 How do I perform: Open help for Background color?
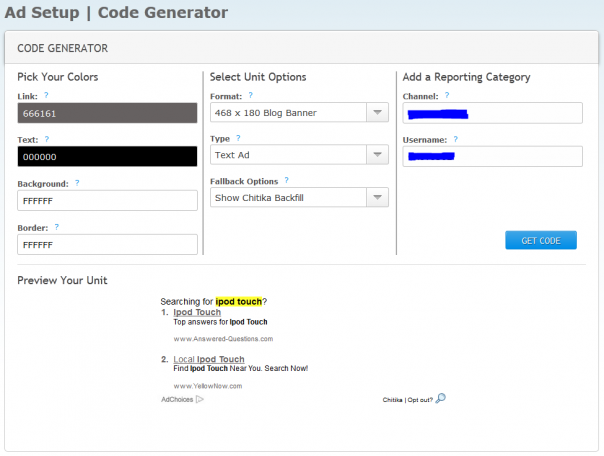pos(77,183)
